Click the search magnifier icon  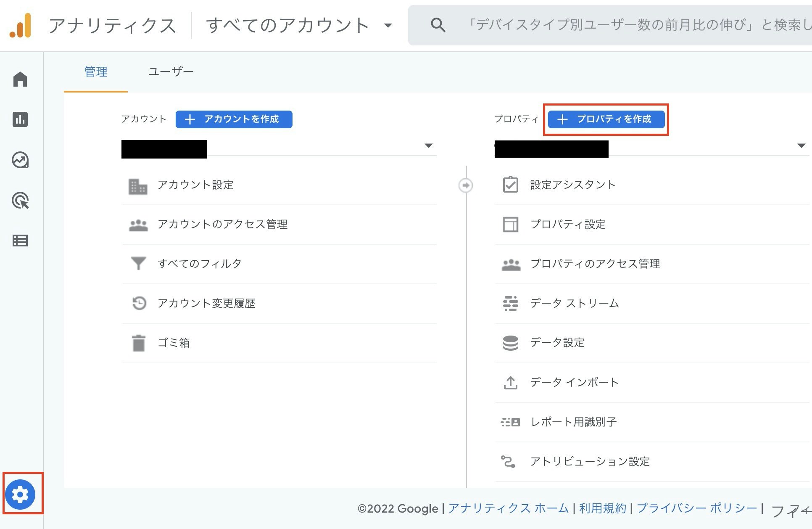(x=438, y=25)
